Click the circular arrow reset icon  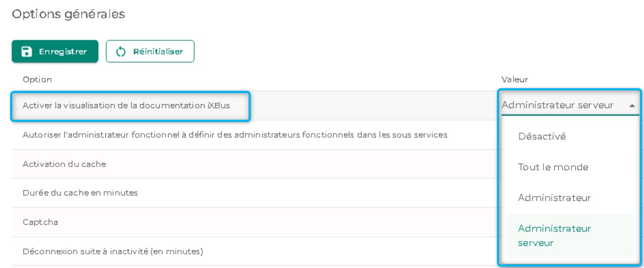point(121,52)
